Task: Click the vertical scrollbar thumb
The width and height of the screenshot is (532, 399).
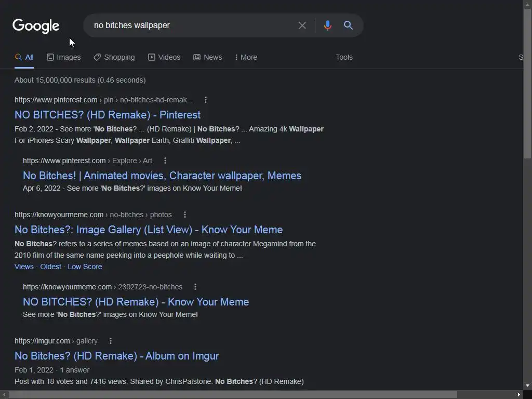Action: 527,83
